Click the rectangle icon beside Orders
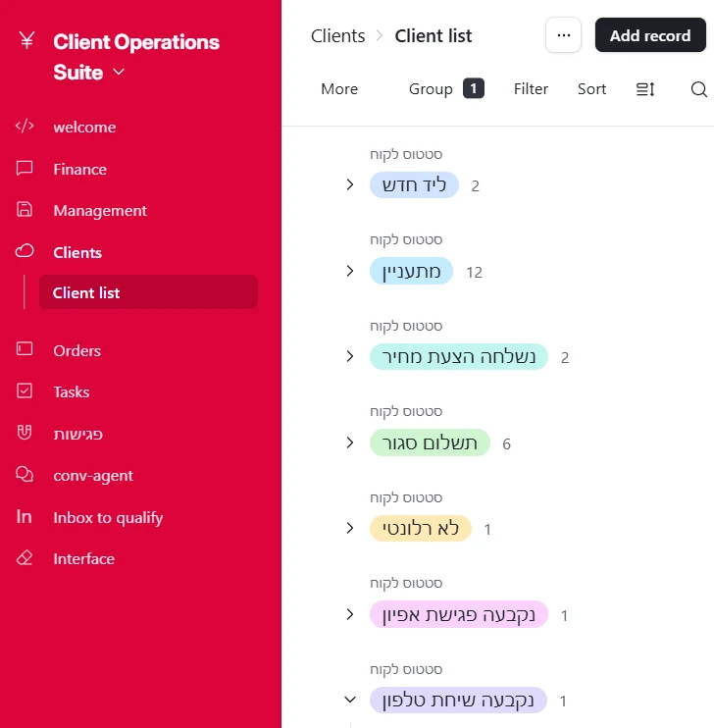 tap(25, 348)
